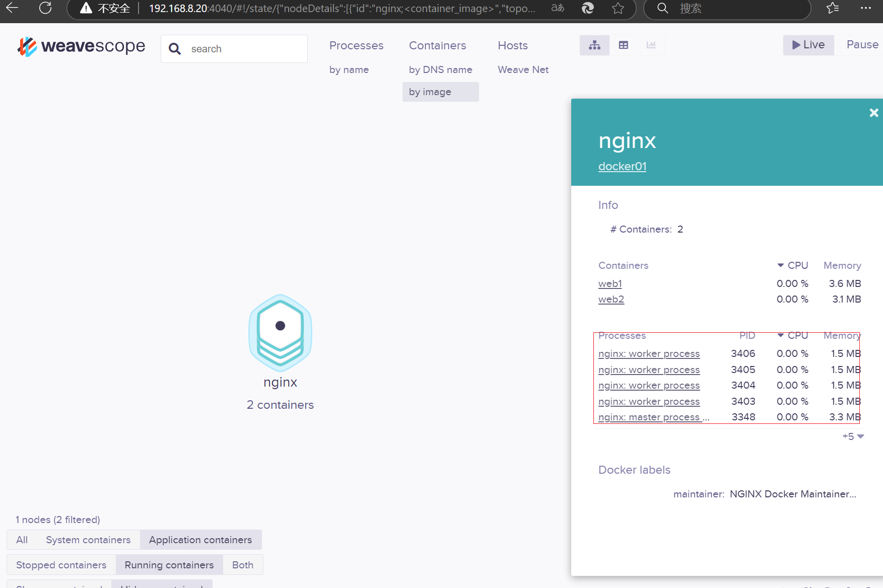Click web1 memory value 3.6 MB
883x588 pixels.
845,283
